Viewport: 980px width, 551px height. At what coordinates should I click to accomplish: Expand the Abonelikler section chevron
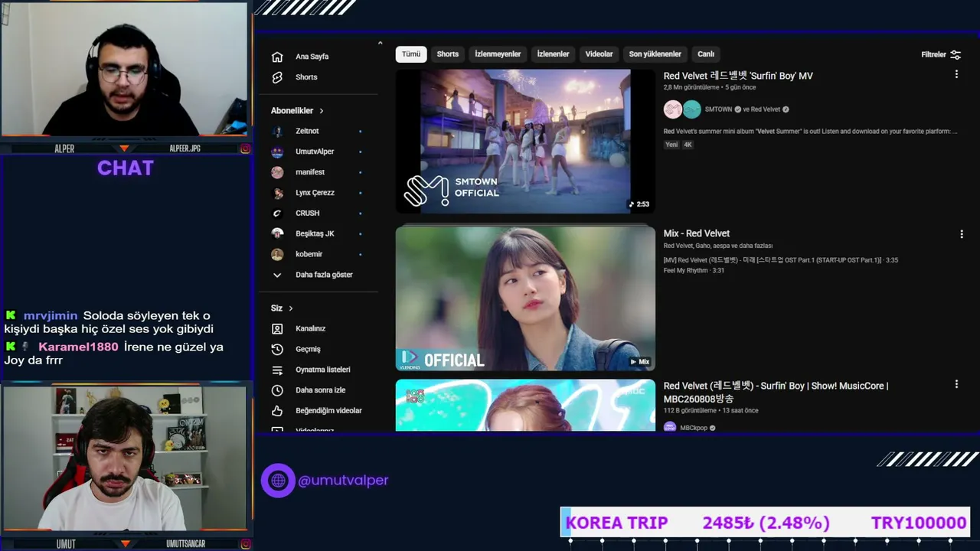point(322,111)
